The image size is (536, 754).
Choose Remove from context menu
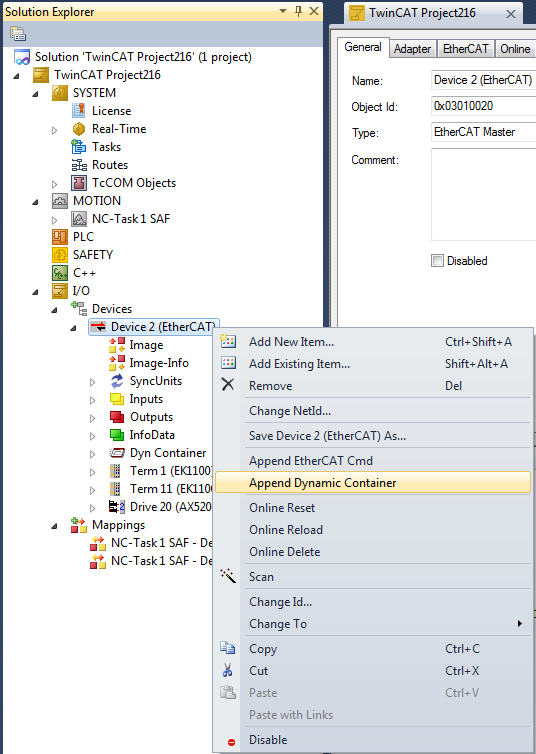click(x=373, y=386)
